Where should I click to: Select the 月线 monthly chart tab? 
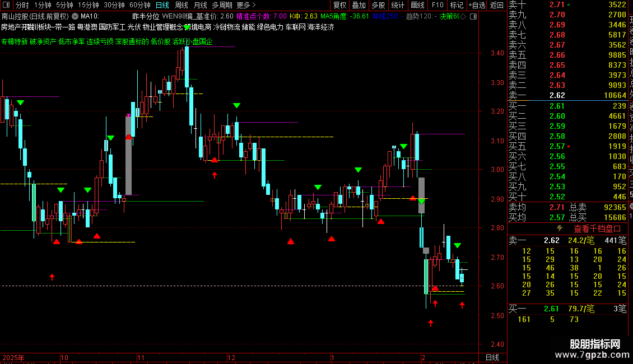(200, 5)
